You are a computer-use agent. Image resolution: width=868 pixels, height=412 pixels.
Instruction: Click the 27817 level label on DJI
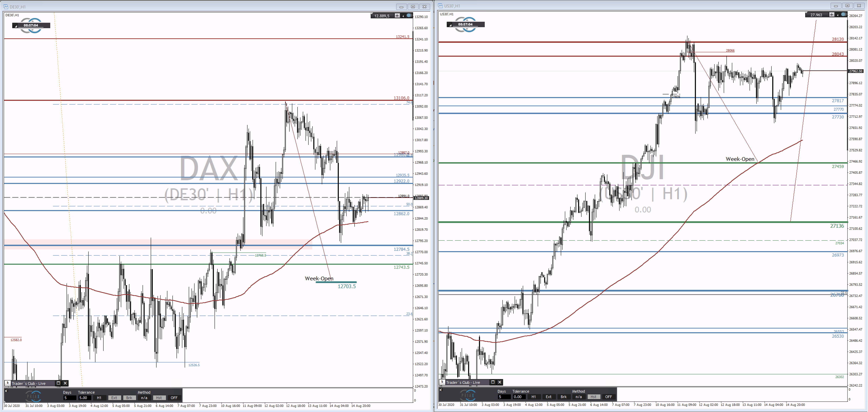point(838,101)
